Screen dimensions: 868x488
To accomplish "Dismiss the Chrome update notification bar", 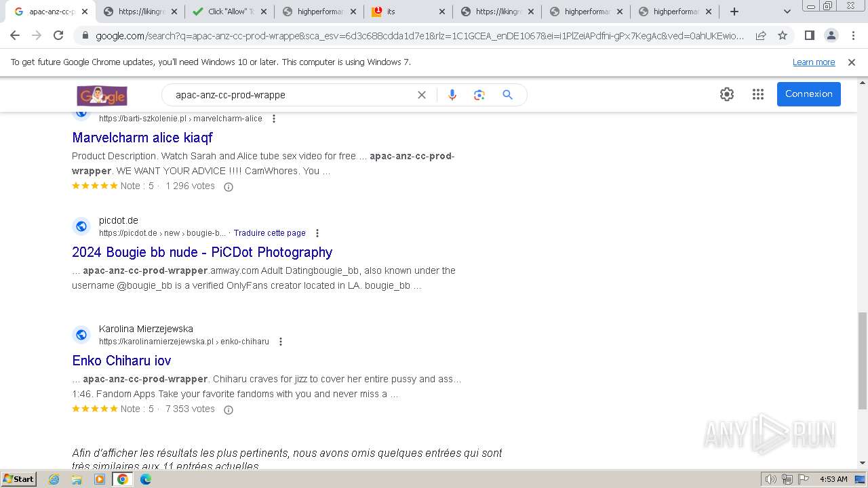I will tap(852, 62).
